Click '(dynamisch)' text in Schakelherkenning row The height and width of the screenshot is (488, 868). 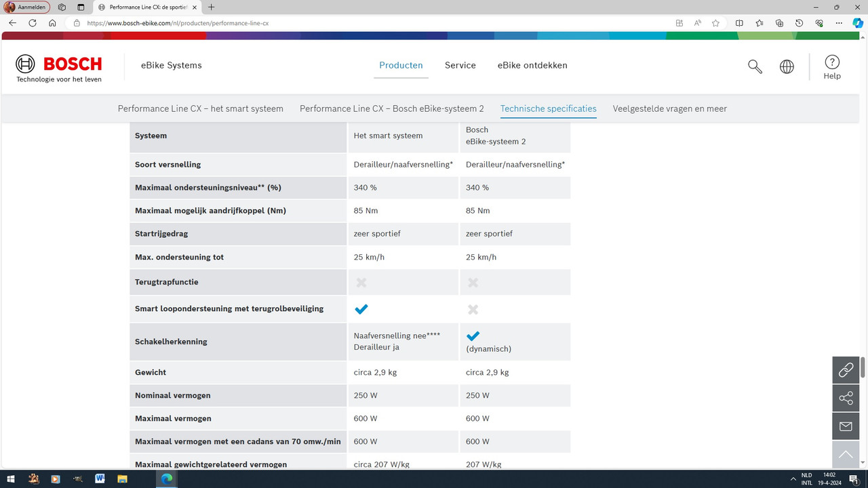coord(489,349)
